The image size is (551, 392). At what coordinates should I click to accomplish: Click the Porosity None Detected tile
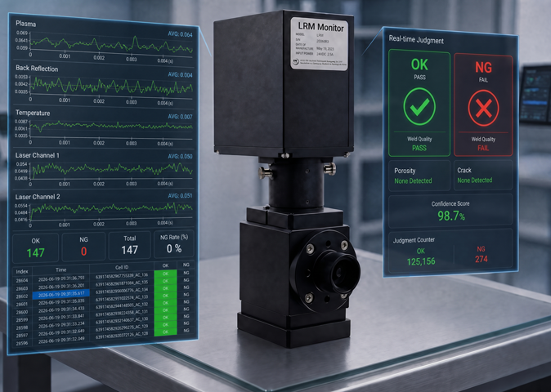pyautogui.click(x=419, y=176)
